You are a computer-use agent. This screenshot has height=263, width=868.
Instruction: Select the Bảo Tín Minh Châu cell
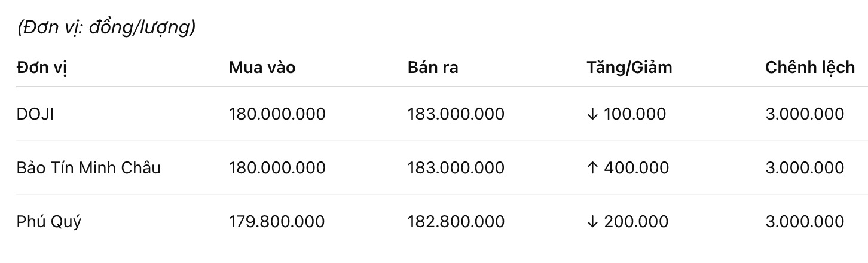tap(88, 168)
